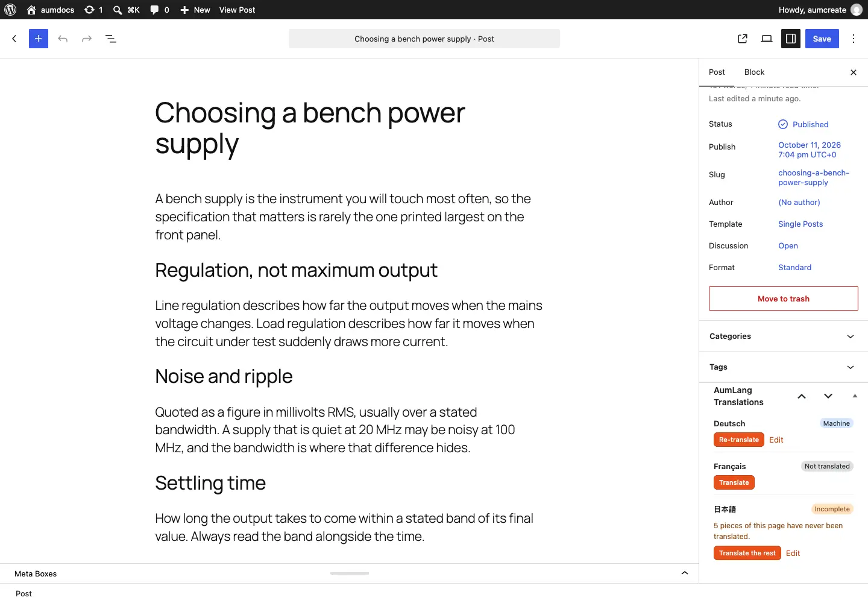Expand the Categories panel
This screenshot has width=868, height=603.
coord(784,336)
